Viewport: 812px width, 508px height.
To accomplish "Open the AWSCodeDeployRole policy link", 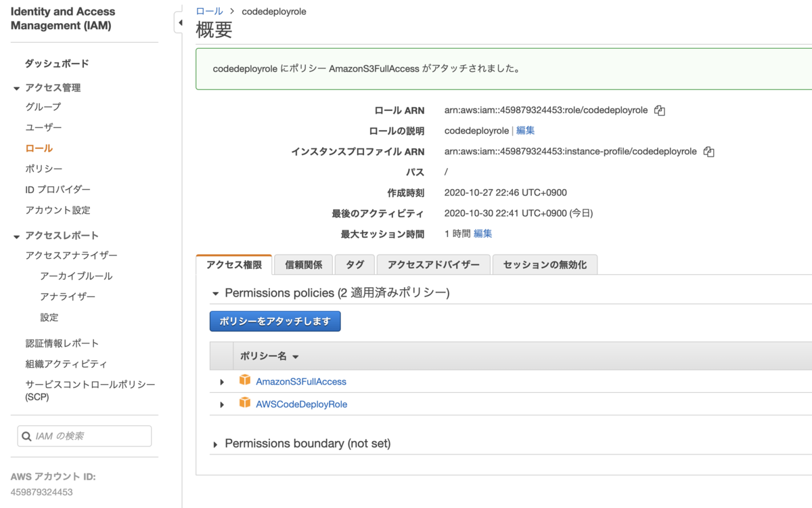I will pos(301,404).
